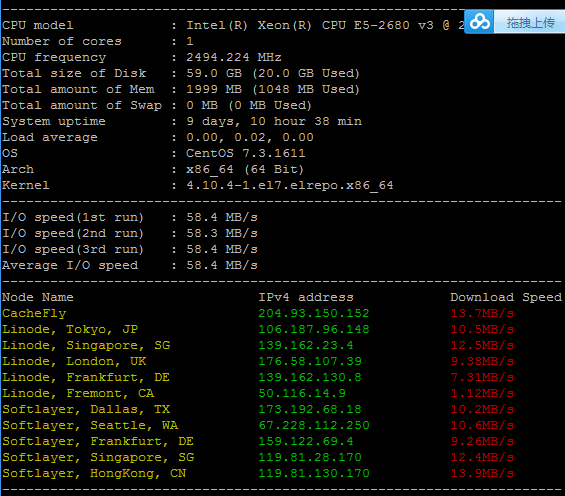This screenshot has height=496, width=565.
Task: Click the 12.4MB/s download speed
Action: tap(482, 457)
